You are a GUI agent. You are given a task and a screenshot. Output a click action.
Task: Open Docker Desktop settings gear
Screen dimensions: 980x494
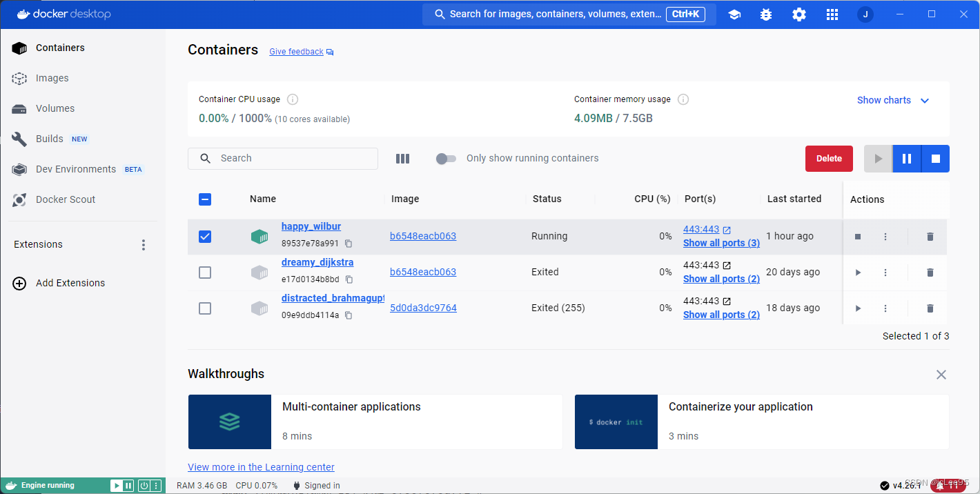(x=798, y=14)
